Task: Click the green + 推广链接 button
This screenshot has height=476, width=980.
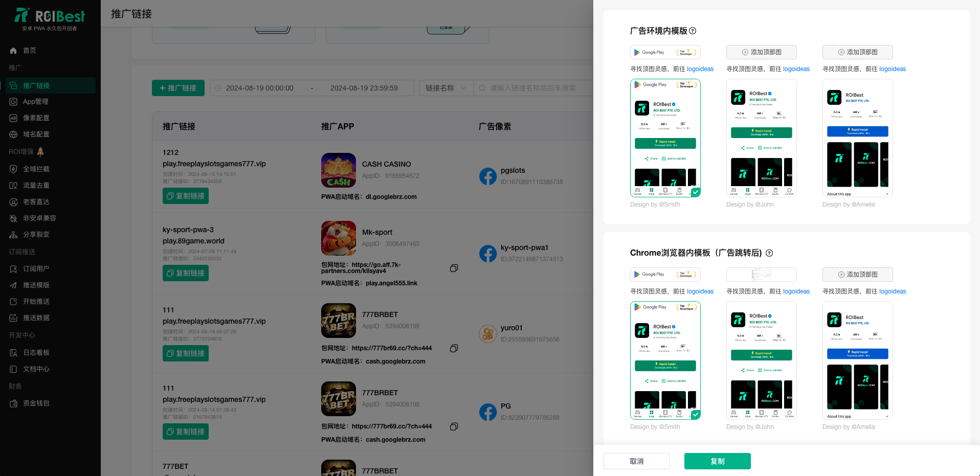Action: (x=178, y=88)
